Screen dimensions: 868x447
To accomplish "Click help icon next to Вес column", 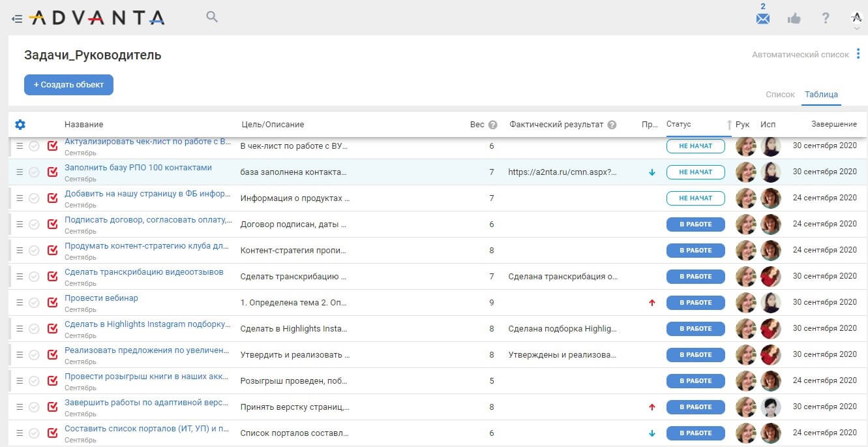I will pyautogui.click(x=493, y=125).
